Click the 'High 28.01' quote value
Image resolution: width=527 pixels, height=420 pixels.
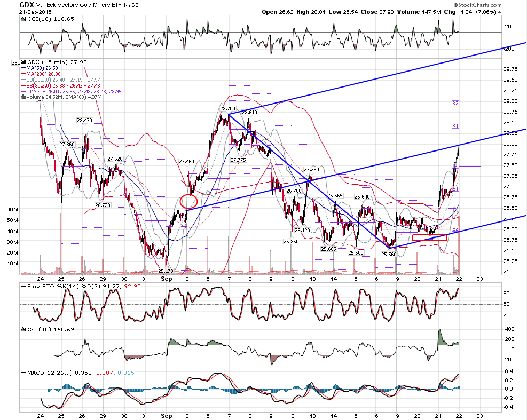point(311,12)
